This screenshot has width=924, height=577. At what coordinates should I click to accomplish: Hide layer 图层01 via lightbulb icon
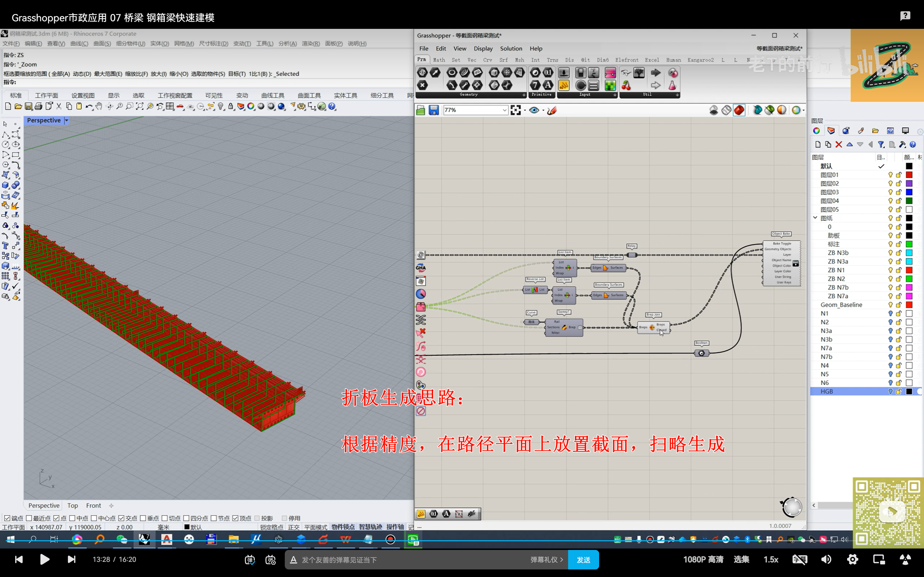[890, 175]
